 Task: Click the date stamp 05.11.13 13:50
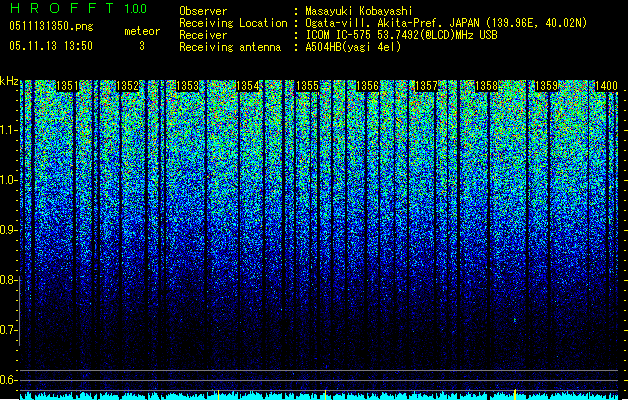pyautogui.click(x=51, y=46)
